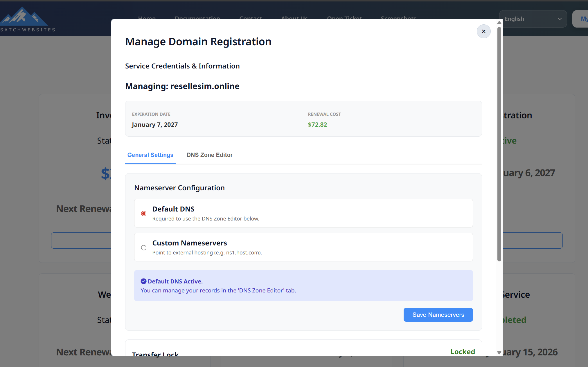
Task: Click the Custom Nameservers option card title
Action: (190, 243)
